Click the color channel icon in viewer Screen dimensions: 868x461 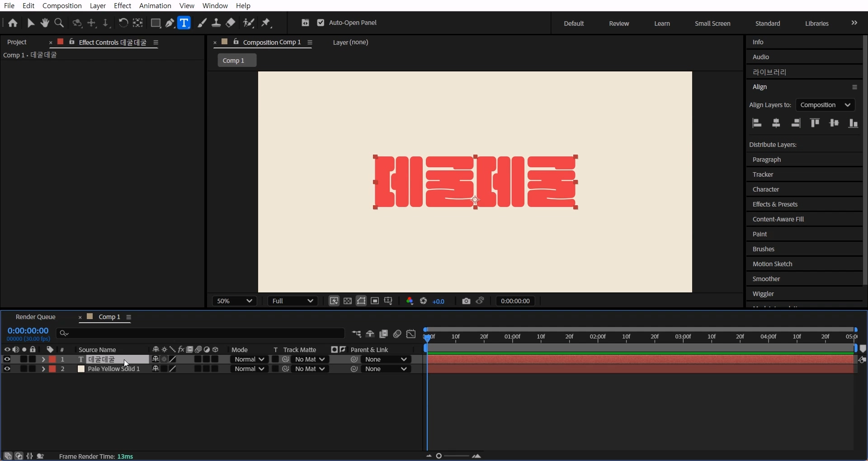[x=410, y=301]
